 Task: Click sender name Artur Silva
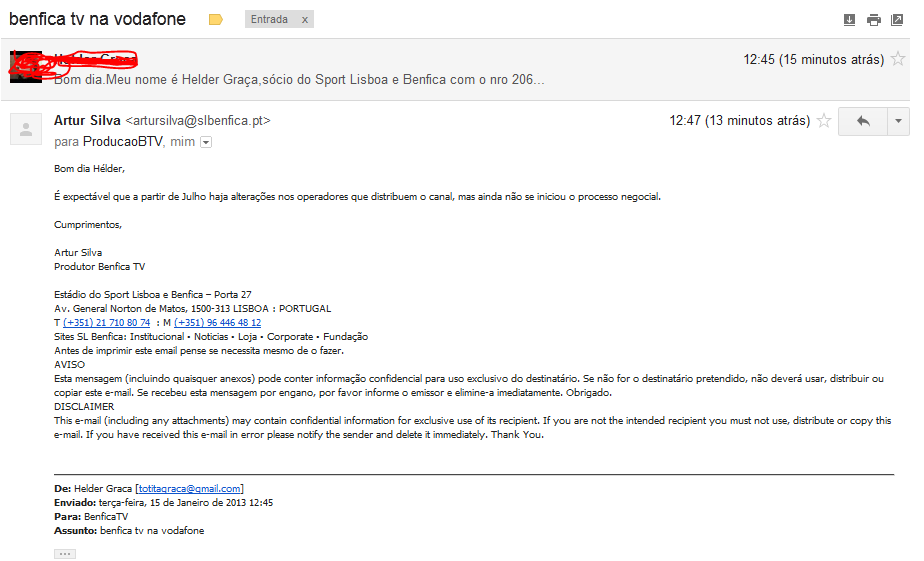(x=87, y=121)
